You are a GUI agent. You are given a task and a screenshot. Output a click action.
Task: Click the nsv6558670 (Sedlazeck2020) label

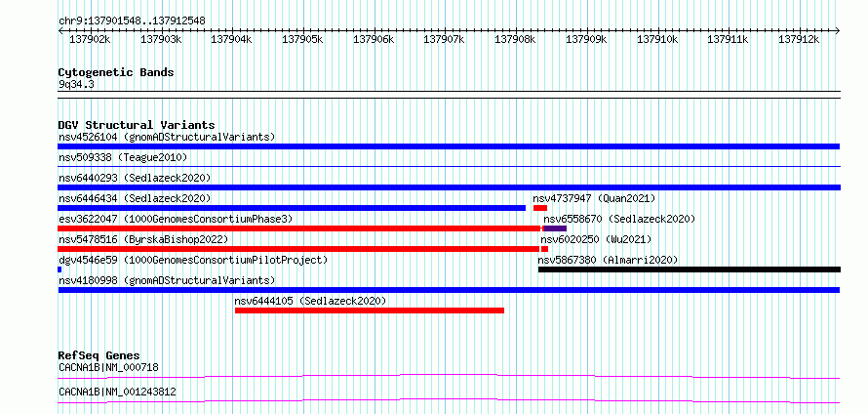tap(619, 219)
